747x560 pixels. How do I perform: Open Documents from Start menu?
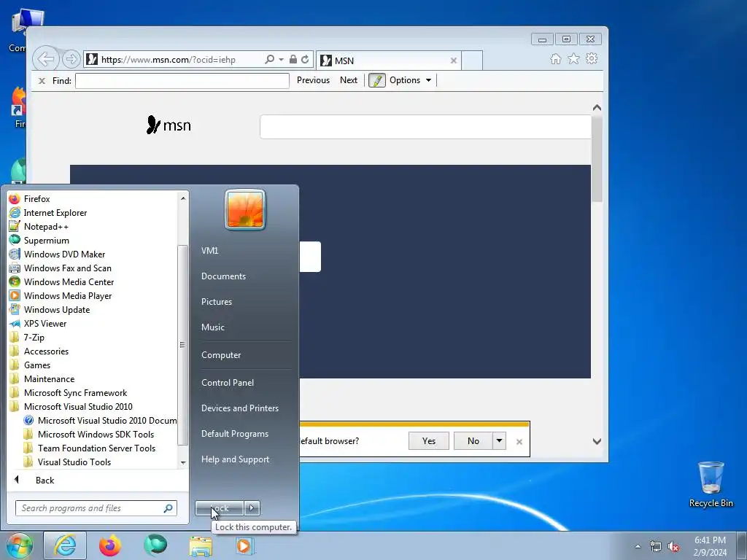point(223,276)
